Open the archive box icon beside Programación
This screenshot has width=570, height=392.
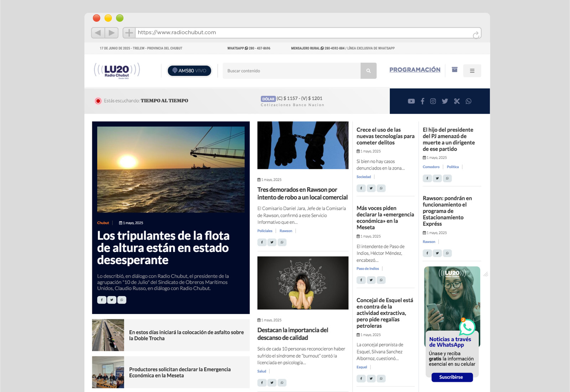click(x=455, y=70)
